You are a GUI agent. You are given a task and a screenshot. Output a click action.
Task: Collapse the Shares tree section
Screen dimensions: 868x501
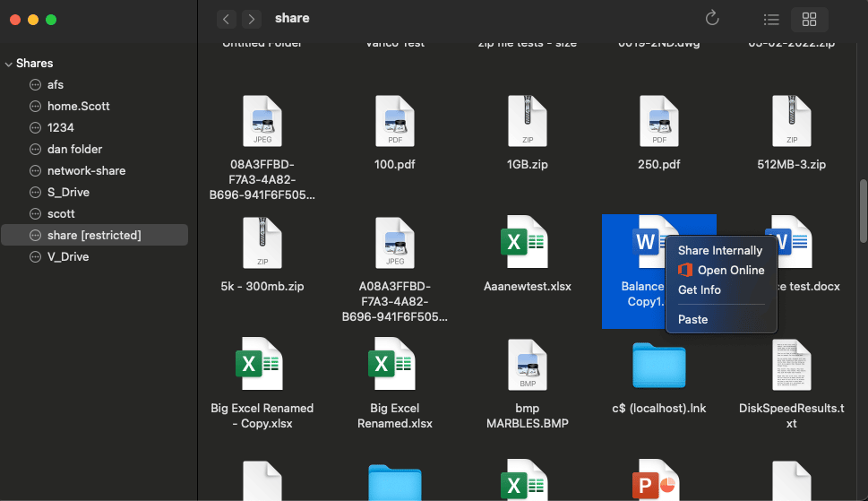coord(9,64)
